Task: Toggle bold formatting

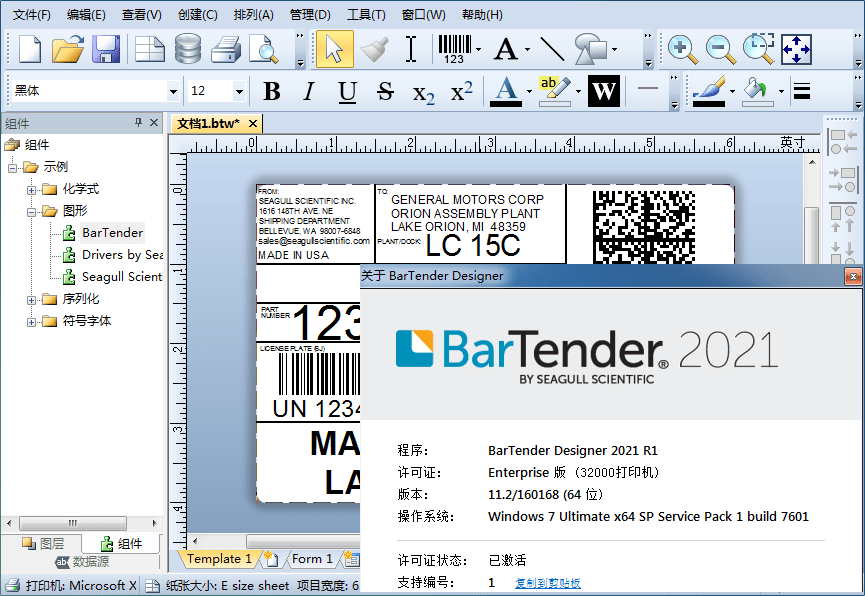Action: [x=271, y=91]
